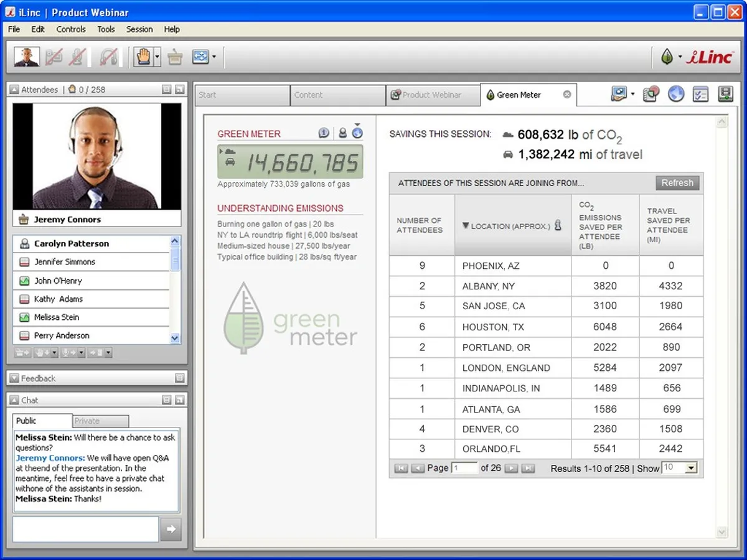Click the attendee list down scroll arrow
The image size is (747, 560).
[x=175, y=338]
